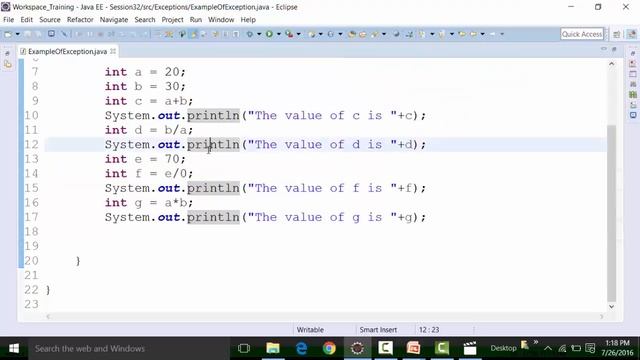Viewport: 640px width, 360px height.
Task: Click the Run Last Tool external tools icon
Action: 289,34
